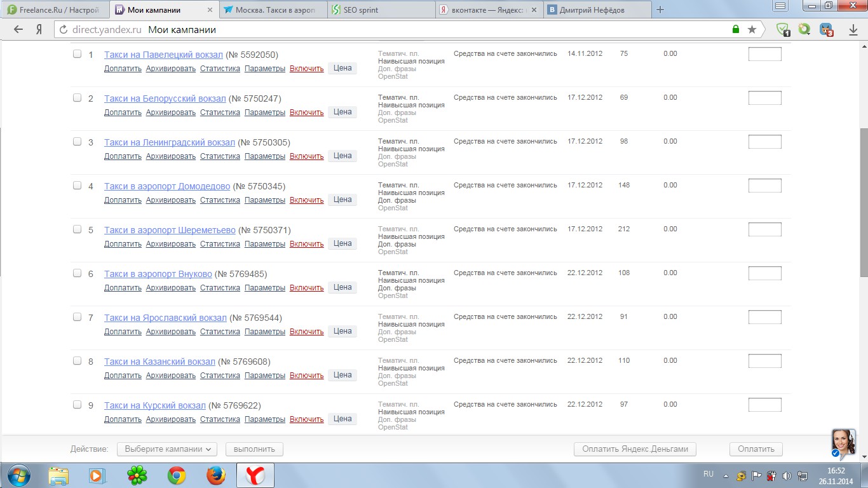The image size is (868, 488).
Task: Open Google Chrome from the taskbar
Action: coord(177,475)
